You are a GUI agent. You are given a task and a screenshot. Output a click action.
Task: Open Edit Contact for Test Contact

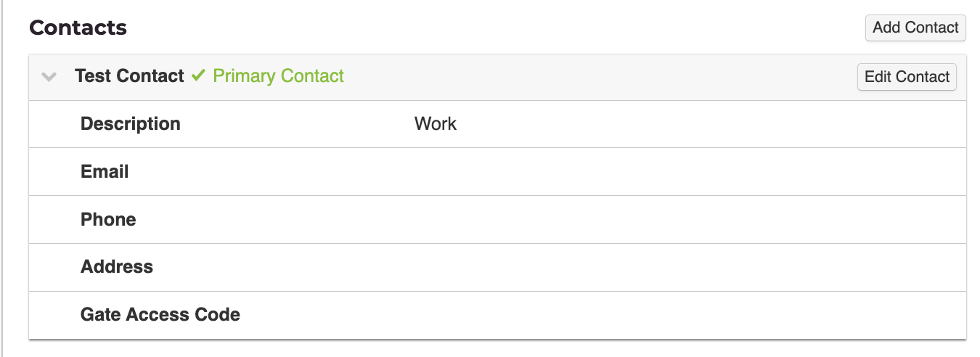[x=907, y=77]
